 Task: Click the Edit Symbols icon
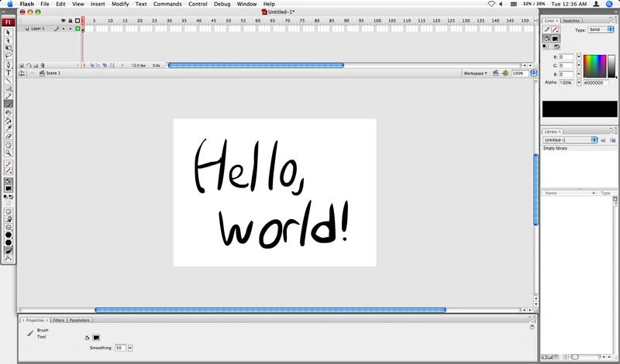[x=505, y=73]
